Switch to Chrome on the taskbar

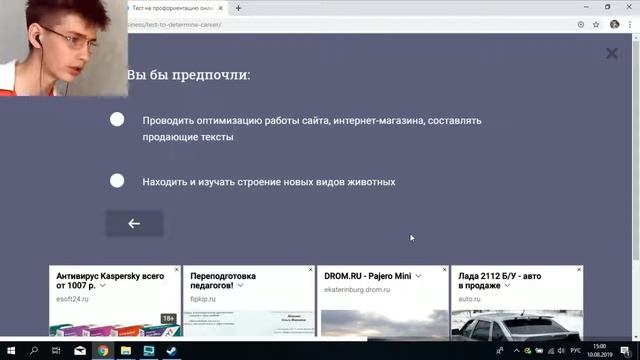[103, 351]
